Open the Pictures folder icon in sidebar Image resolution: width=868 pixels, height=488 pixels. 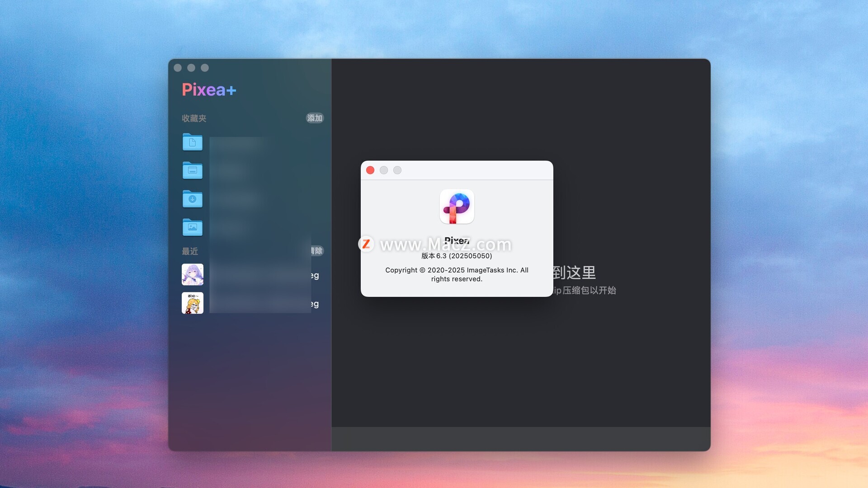[192, 227]
